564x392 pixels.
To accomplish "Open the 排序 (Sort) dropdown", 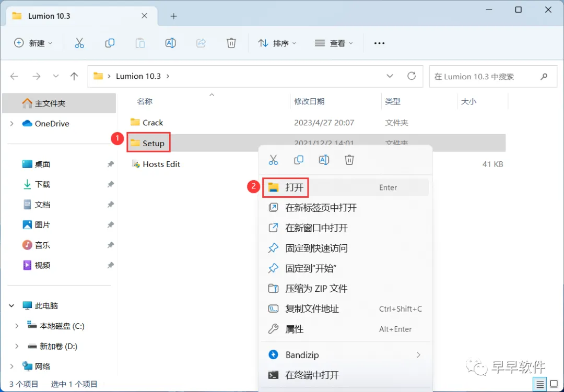I will point(277,43).
